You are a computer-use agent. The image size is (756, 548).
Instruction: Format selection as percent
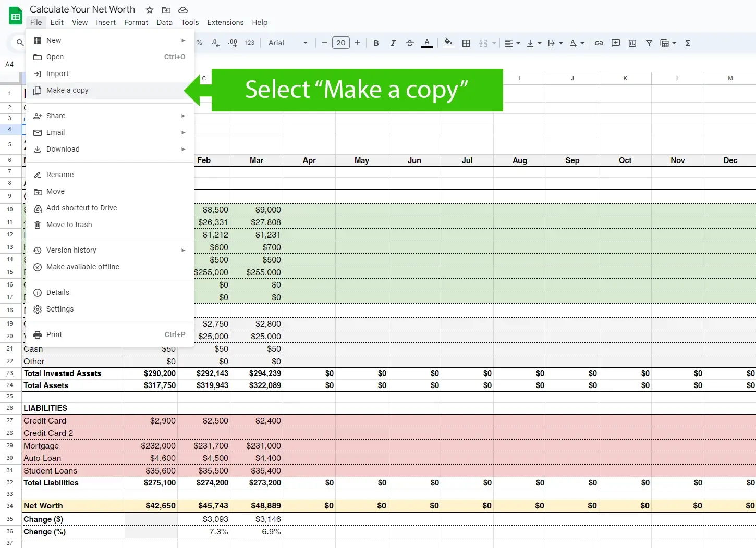point(199,43)
